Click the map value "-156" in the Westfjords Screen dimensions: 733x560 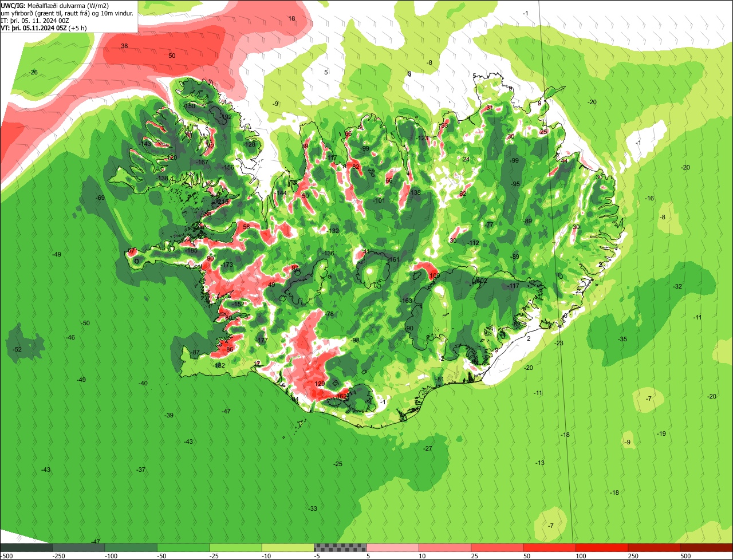227,167
